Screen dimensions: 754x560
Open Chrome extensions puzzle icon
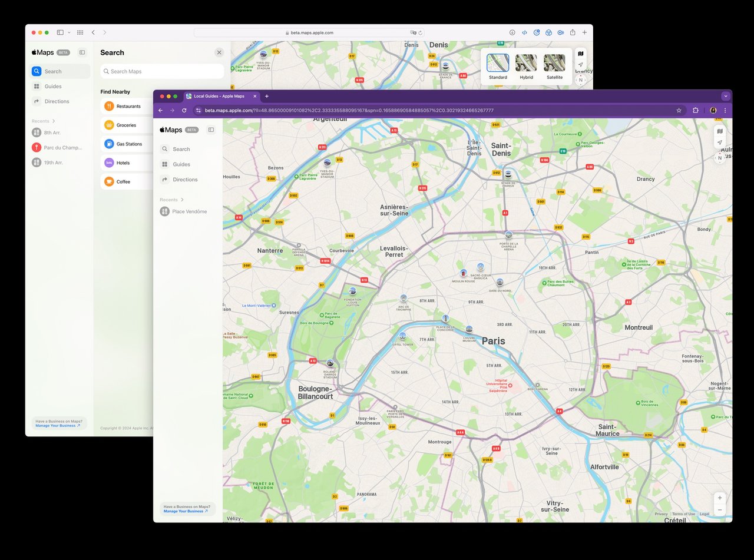(696, 110)
